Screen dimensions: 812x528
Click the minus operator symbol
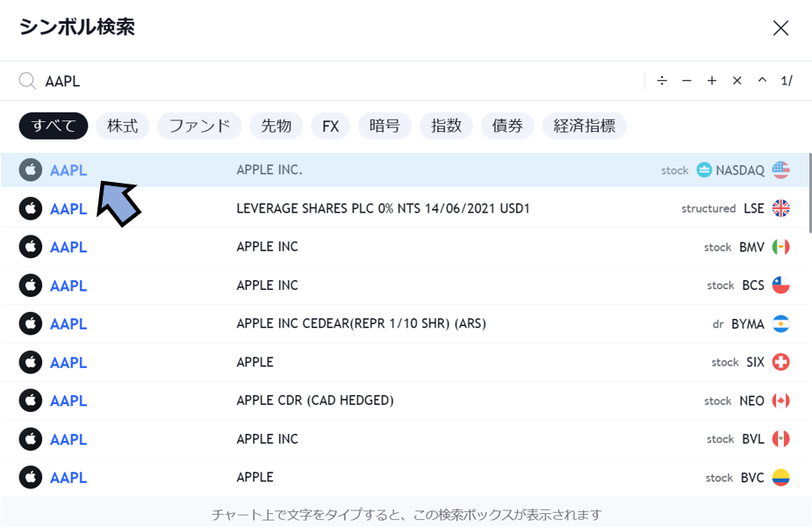[686, 81]
